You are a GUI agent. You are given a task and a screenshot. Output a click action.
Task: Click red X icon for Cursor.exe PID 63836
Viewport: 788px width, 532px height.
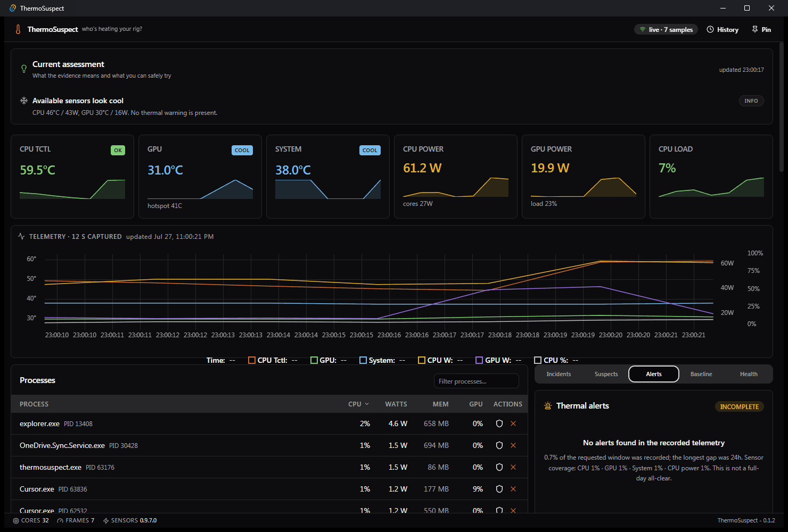tap(513, 489)
